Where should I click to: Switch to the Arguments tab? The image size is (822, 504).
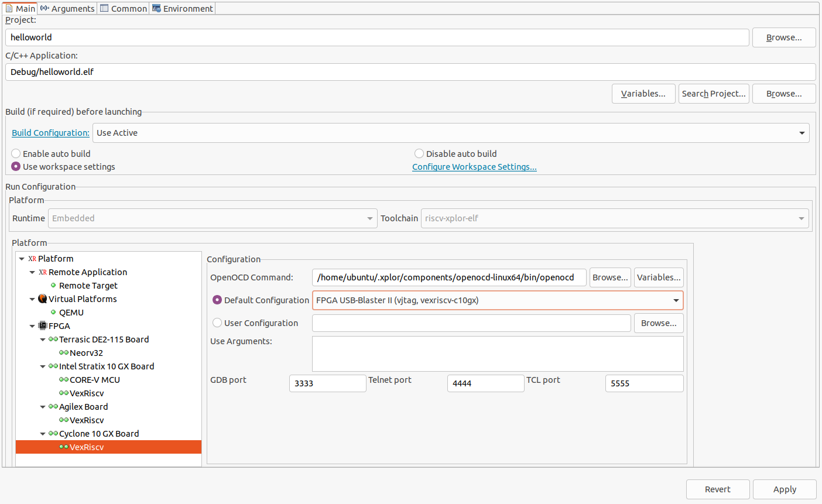pos(67,8)
